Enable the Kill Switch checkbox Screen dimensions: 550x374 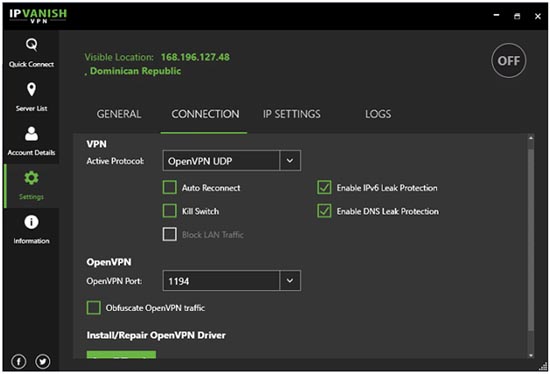pos(170,211)
